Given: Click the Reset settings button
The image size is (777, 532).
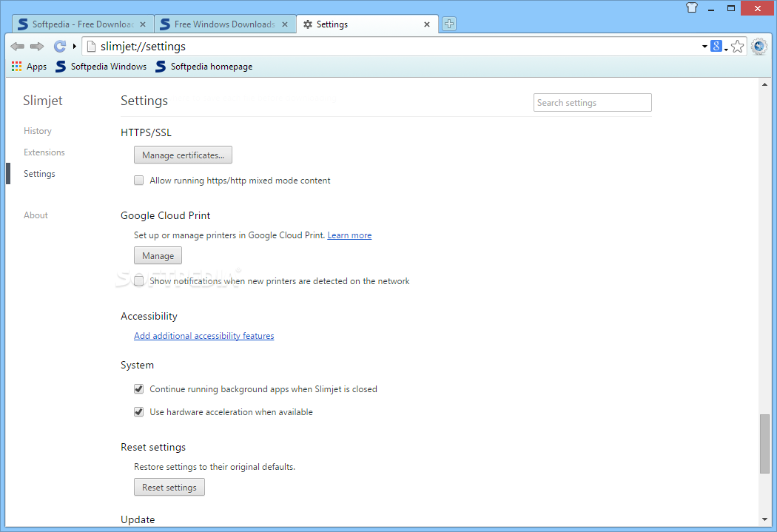Looking at the screenshot, I should tap(169, 487).
